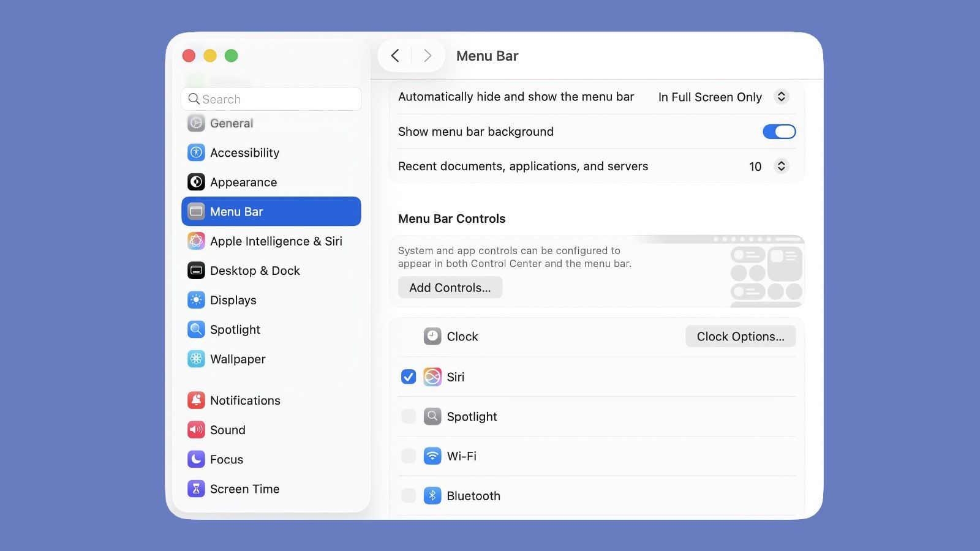Check the Bluetooth checkbox

tap(409, 496)
